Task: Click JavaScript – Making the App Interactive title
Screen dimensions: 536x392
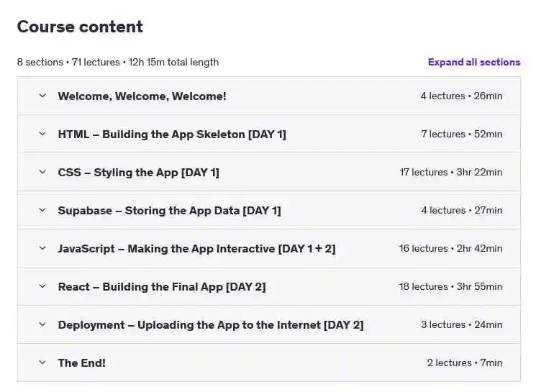Action: [x=196, y=248]
